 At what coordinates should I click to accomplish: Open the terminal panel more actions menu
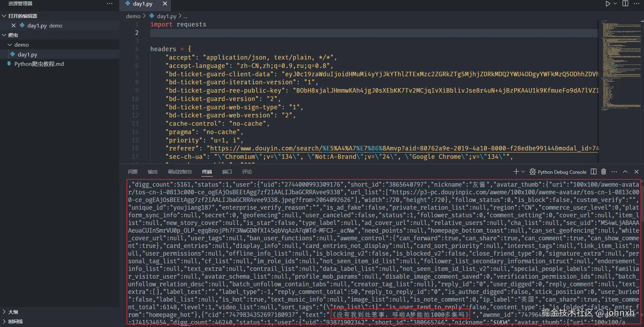tap(614, 172)
